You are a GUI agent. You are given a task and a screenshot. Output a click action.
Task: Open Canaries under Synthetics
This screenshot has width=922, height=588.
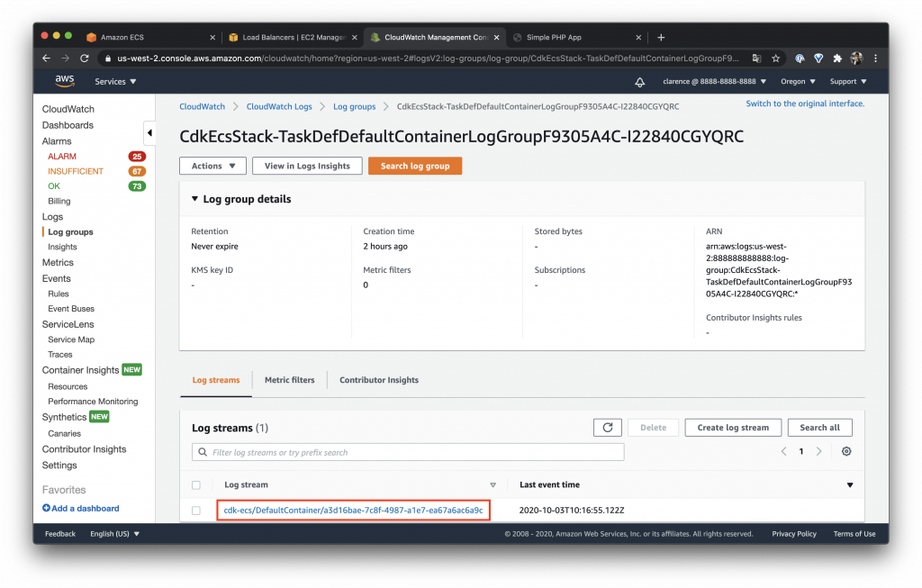[x=64, y=433]
